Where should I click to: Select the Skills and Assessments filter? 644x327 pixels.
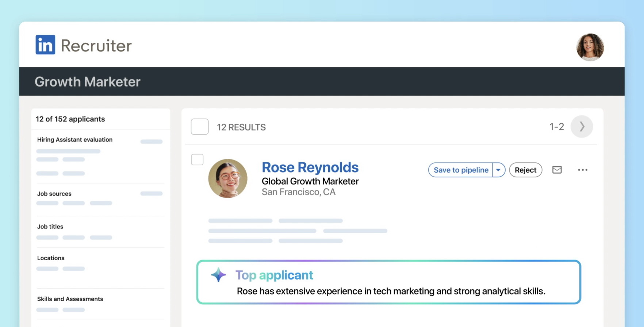(x=70, y=299)
